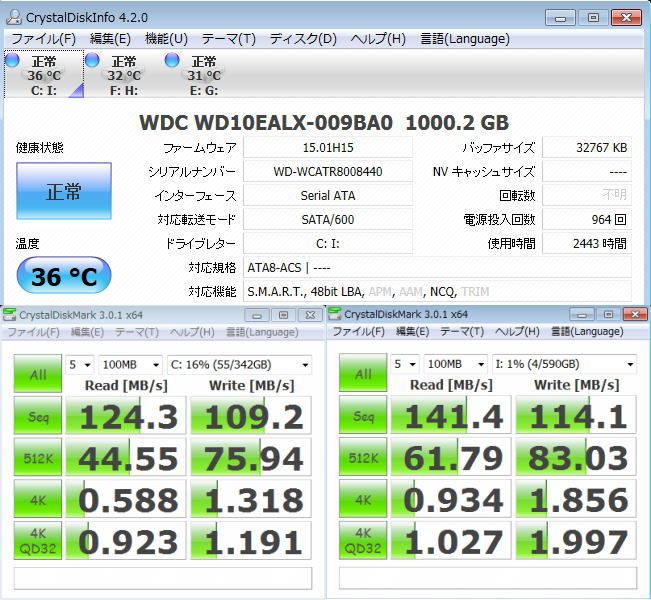651x600 pixels.
Task: Open ファイル(F) menu in CrystalDiskInfo
Action: coord(44,39)
